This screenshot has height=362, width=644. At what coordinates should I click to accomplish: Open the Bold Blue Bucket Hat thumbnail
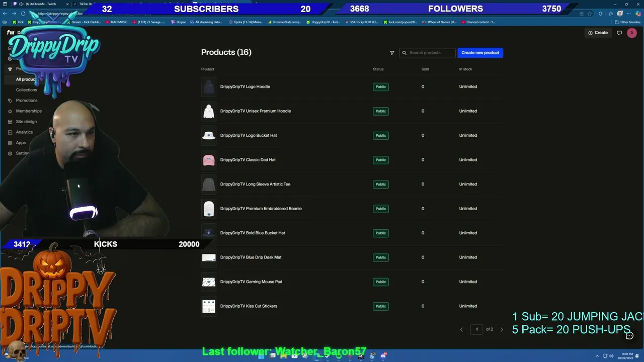[209, 233]
